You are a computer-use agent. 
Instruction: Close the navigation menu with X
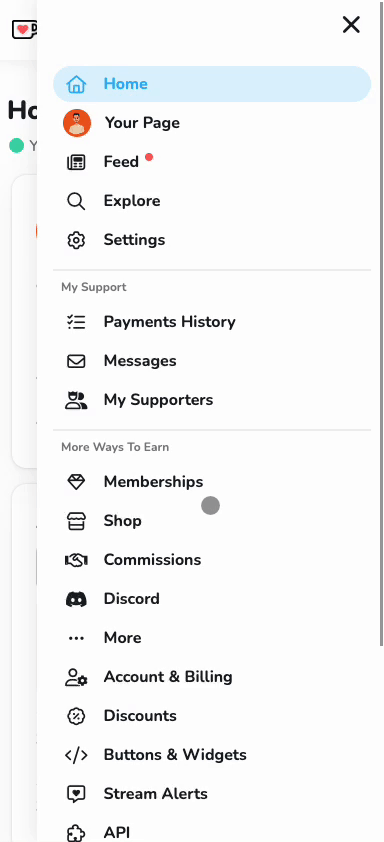tap(351, 25)
